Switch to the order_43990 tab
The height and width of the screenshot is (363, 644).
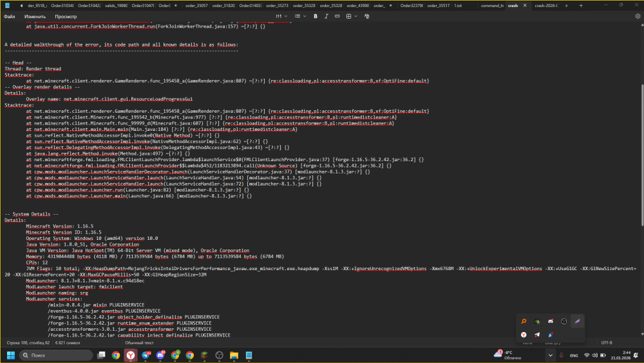point(357,6)
